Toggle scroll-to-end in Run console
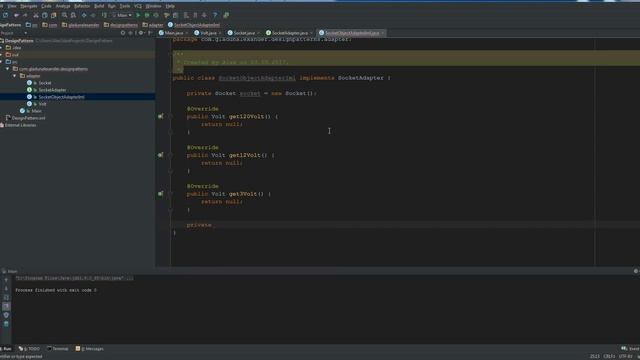Image resolution: width=640 pixels, height=360 pixels. click(6, 306)
